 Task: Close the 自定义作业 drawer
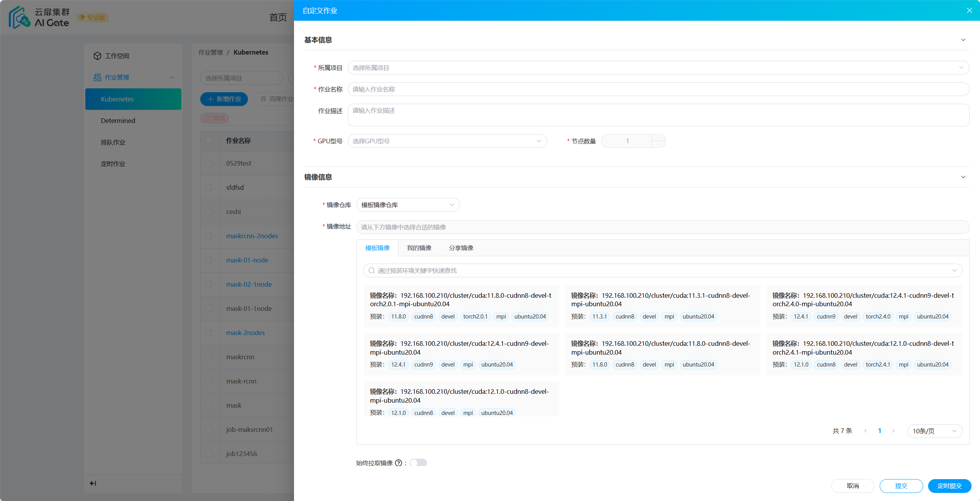tap(970, 10)
